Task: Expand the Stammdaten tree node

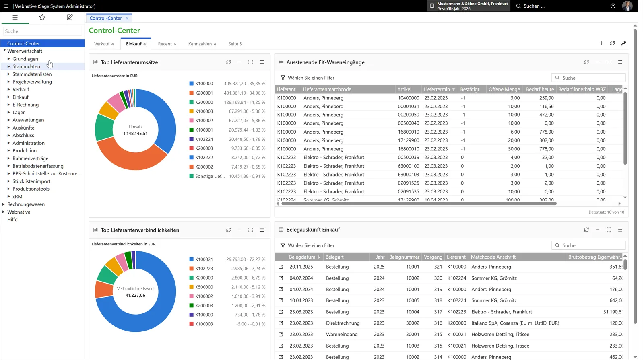Action: [8, 66]
